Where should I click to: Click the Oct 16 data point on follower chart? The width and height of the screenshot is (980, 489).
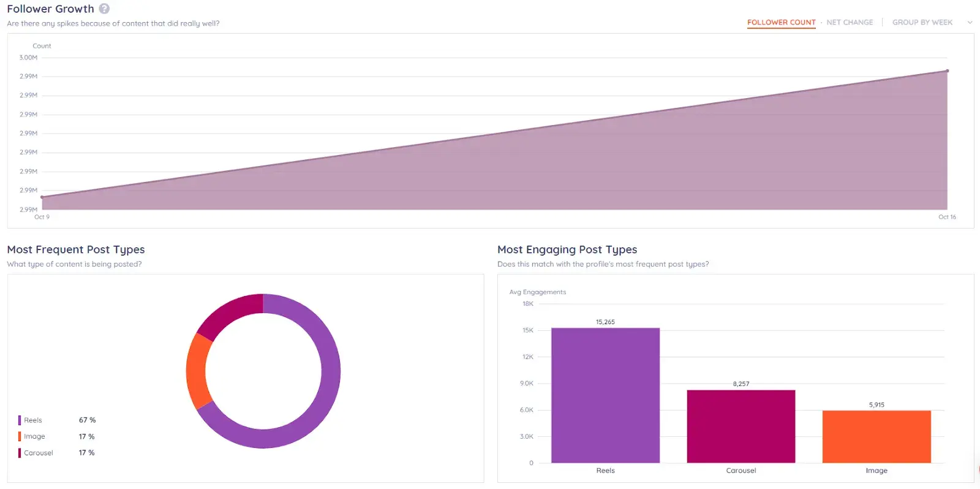(947, 71)
